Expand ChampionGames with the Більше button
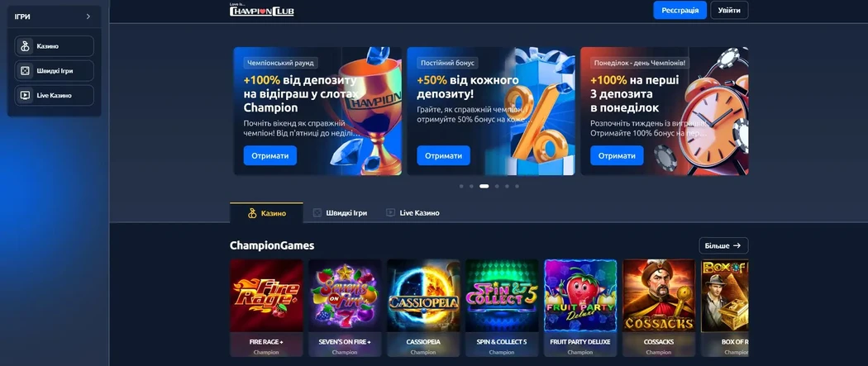 (x=723, y=245)
